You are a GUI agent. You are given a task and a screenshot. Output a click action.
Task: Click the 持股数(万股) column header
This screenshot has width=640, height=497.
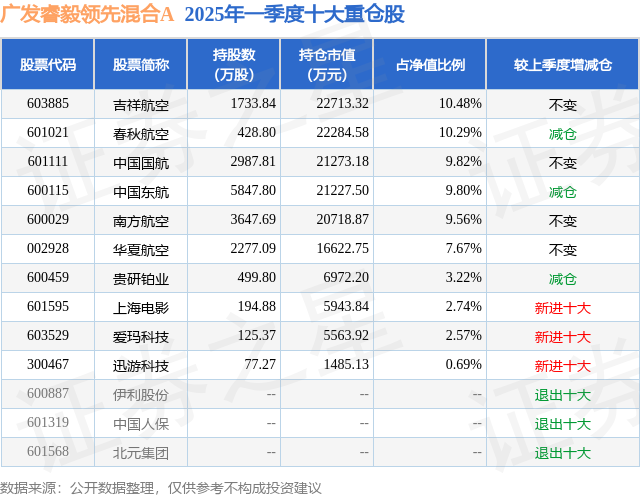click(x=234, y=64)
